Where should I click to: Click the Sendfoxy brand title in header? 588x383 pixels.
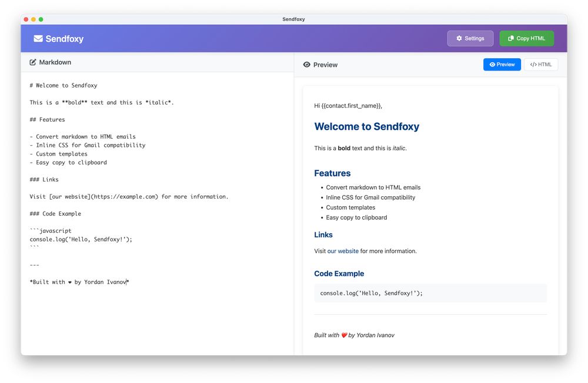(65, 39)
